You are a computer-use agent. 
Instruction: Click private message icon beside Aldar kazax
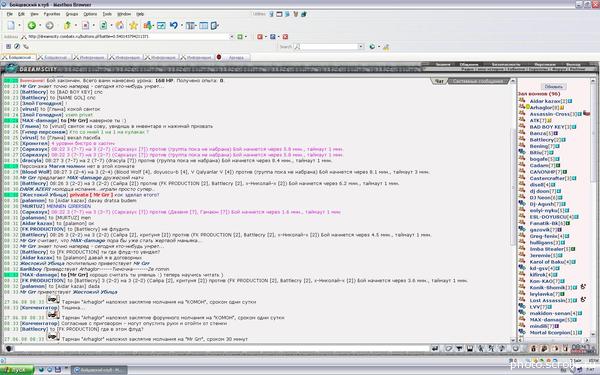coord(522,101)
